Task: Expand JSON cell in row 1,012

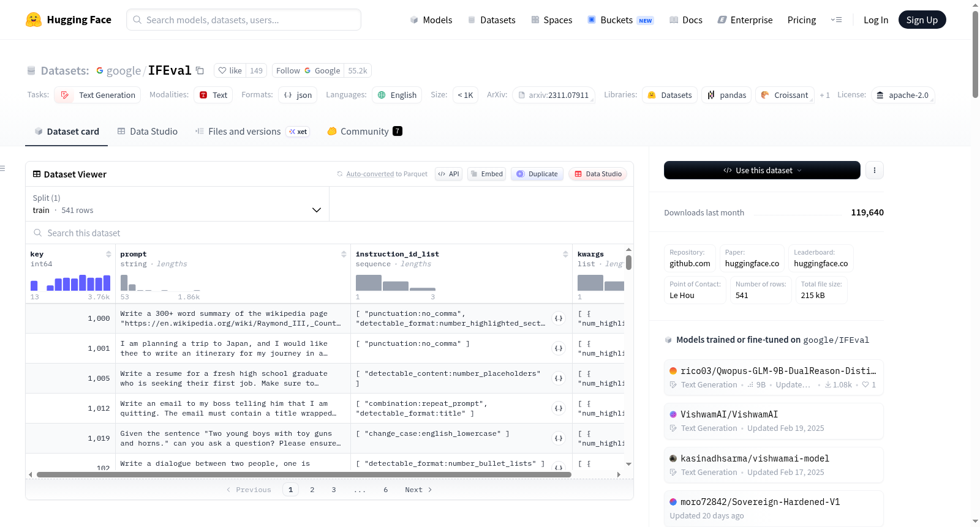Action: [559, 408]
